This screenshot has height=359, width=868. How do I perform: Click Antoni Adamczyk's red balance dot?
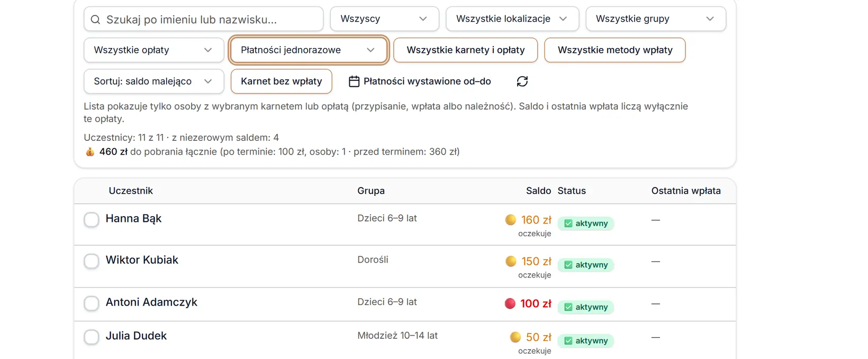(x=510, y=303)
